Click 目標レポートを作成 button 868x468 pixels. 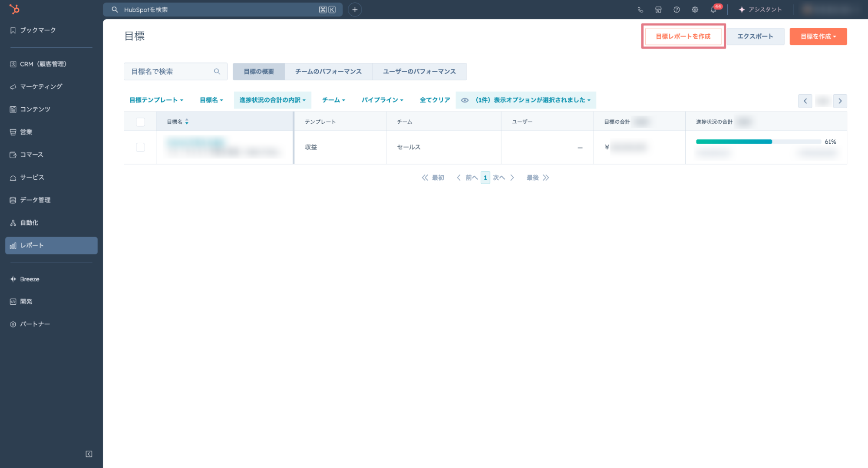pyautogui.click(x=683, y=36)
